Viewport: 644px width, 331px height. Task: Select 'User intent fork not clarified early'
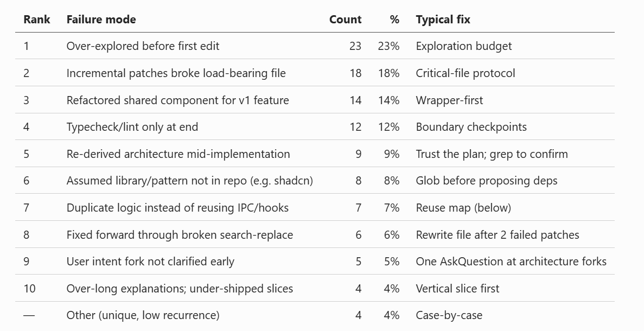pos(150,262)
